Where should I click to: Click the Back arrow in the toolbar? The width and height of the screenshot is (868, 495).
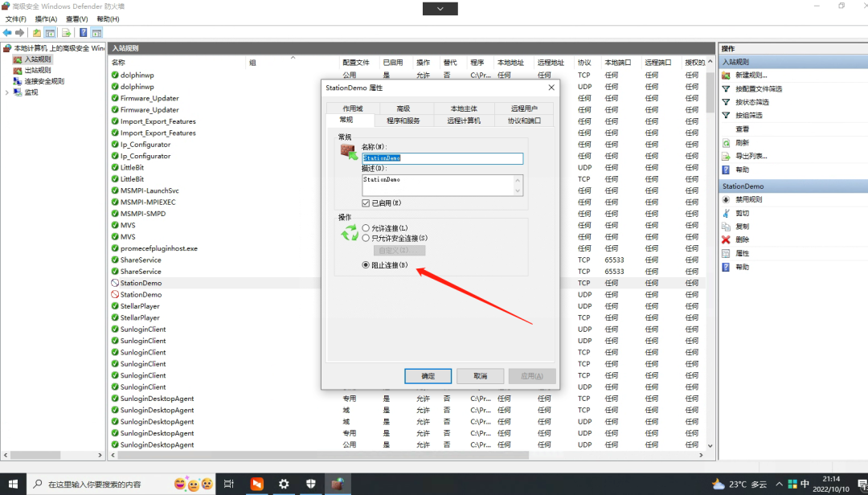click(7, 33)
